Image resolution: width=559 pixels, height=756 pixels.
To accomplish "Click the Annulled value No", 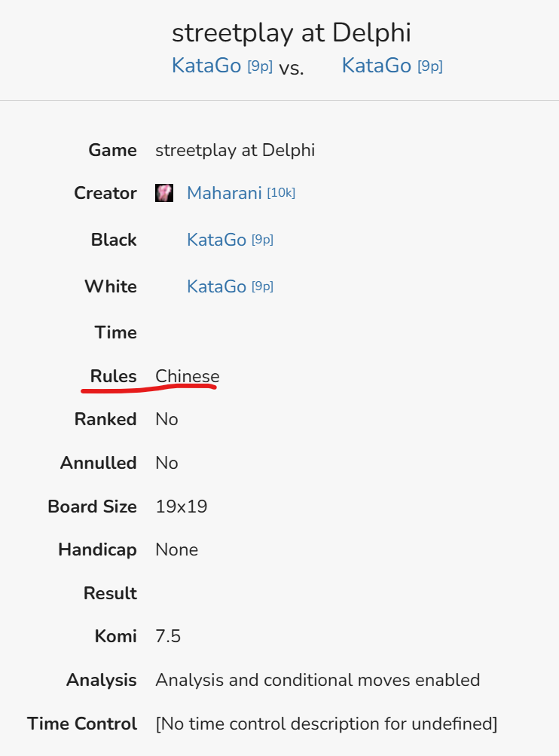I will tap(166, 463).
